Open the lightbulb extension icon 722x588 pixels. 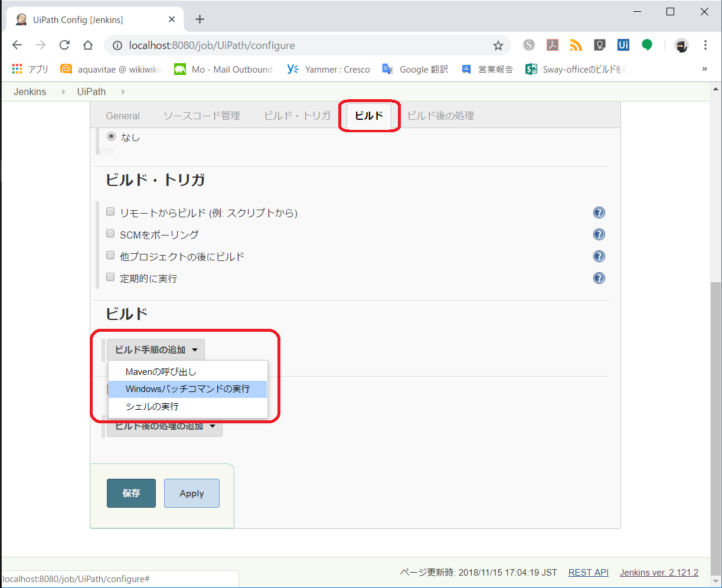point(600,45)
